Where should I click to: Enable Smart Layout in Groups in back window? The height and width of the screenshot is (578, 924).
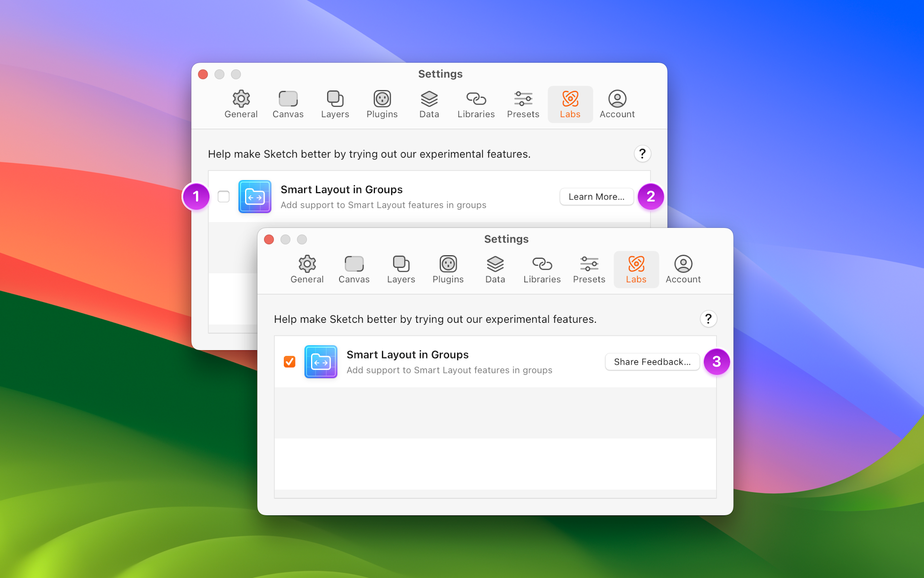pyautogui.click(x=223, y=197)
